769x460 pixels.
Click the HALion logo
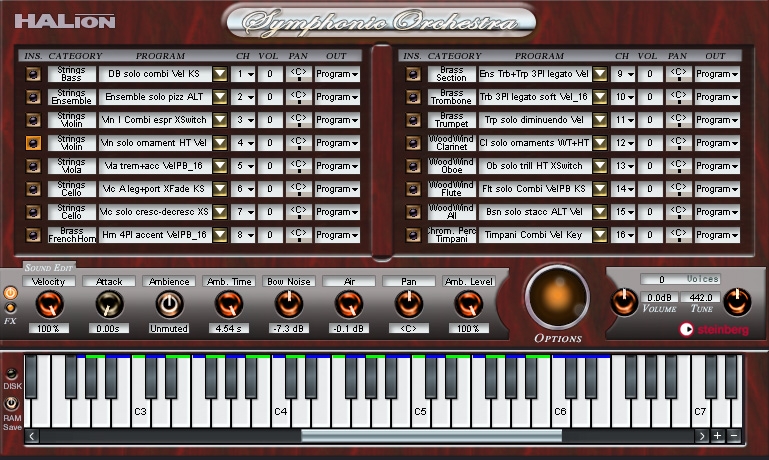[x=65, y=21]
